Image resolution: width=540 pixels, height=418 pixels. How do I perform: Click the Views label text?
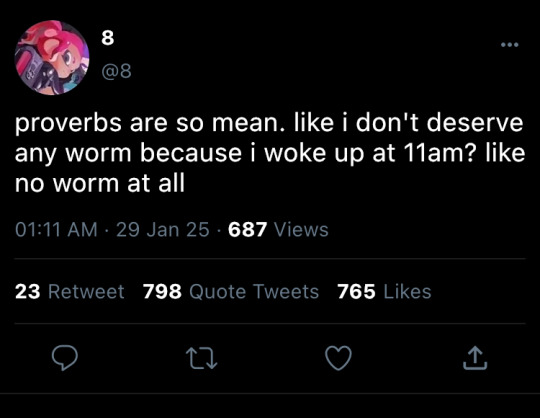point(301,230)
